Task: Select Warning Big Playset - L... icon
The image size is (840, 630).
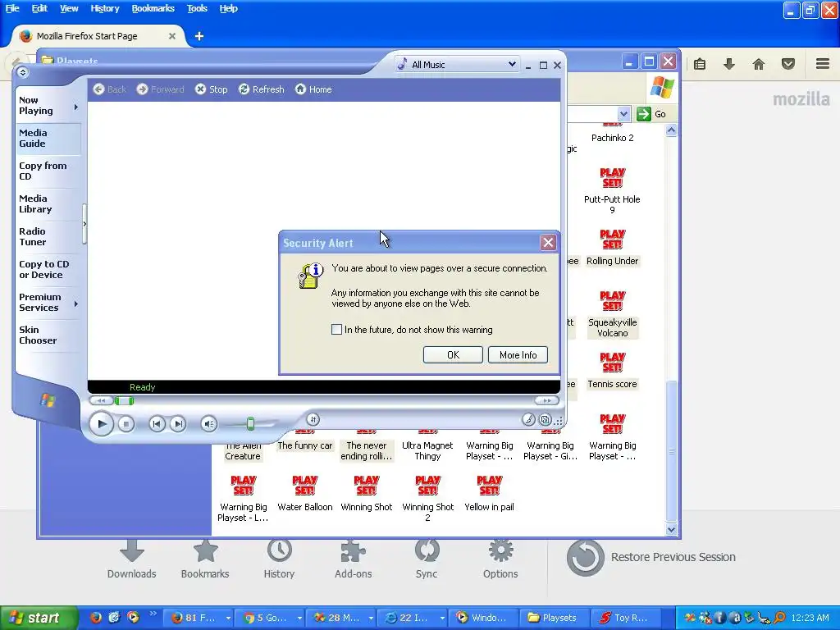Action: [x=243, y=486]
